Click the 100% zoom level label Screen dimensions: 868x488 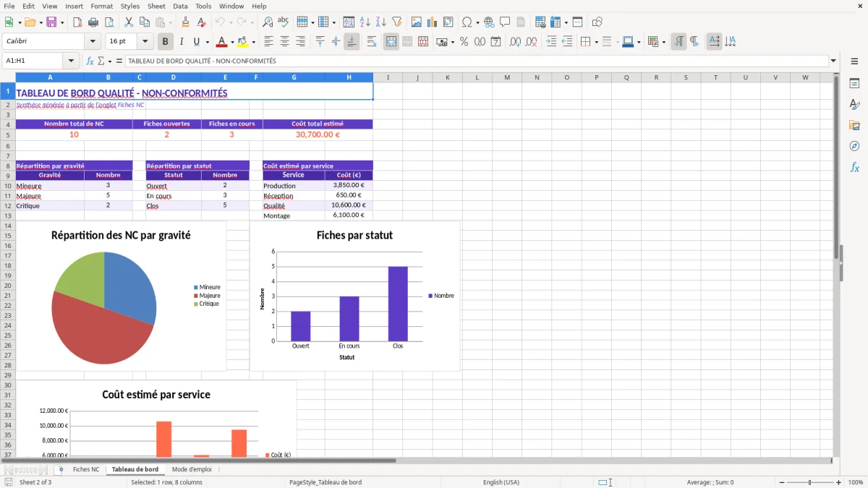[x=856, y=482]
